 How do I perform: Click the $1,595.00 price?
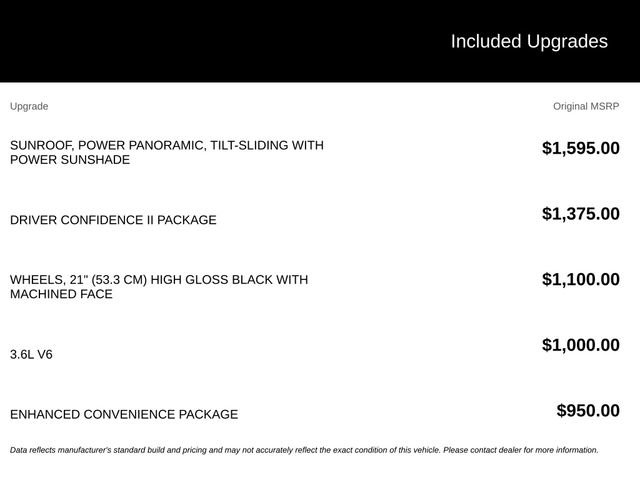point(581,148)
